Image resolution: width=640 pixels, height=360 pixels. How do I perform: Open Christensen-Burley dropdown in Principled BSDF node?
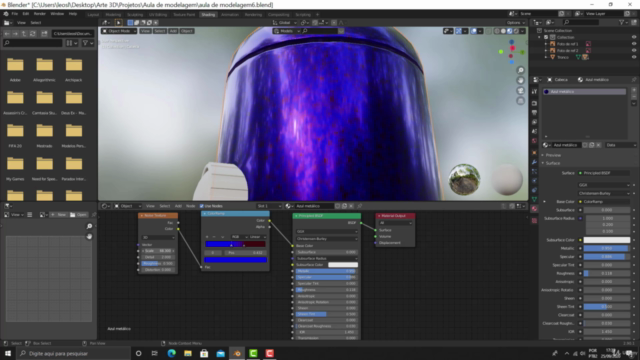(x=327, y=239)
